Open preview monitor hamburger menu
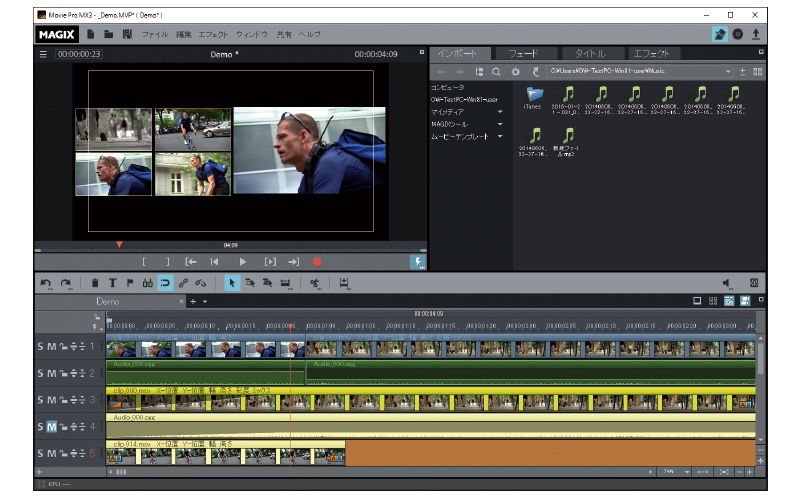This screenshot has width=800, height=500. point(43,54)
